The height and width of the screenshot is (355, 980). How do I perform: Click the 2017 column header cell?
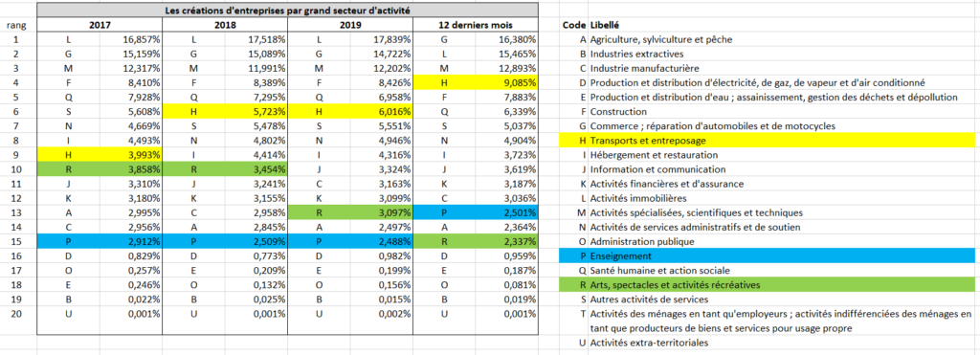[x=100, y=25]
